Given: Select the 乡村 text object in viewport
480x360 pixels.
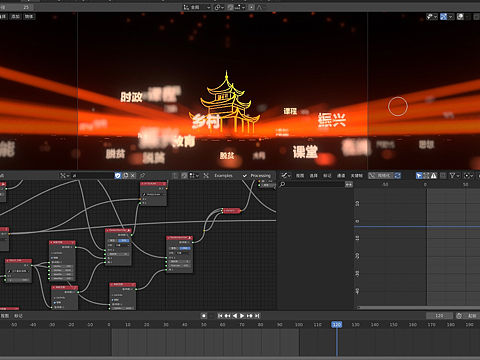Looking at the screenshot, I should tap(207, 121).
